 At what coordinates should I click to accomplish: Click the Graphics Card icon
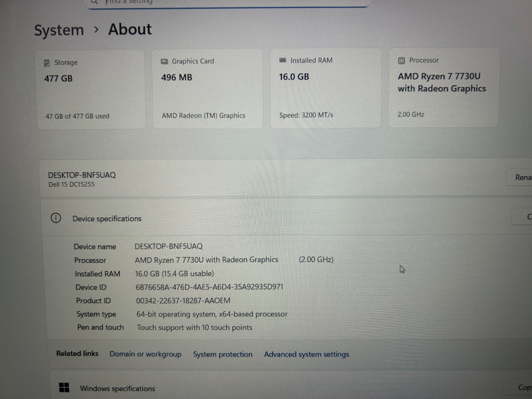pos(164,62)
